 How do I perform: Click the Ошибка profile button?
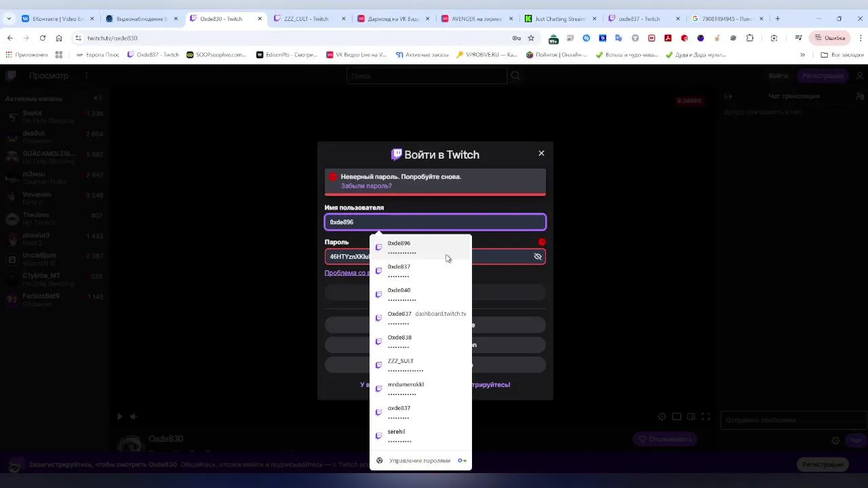(829, 38)
